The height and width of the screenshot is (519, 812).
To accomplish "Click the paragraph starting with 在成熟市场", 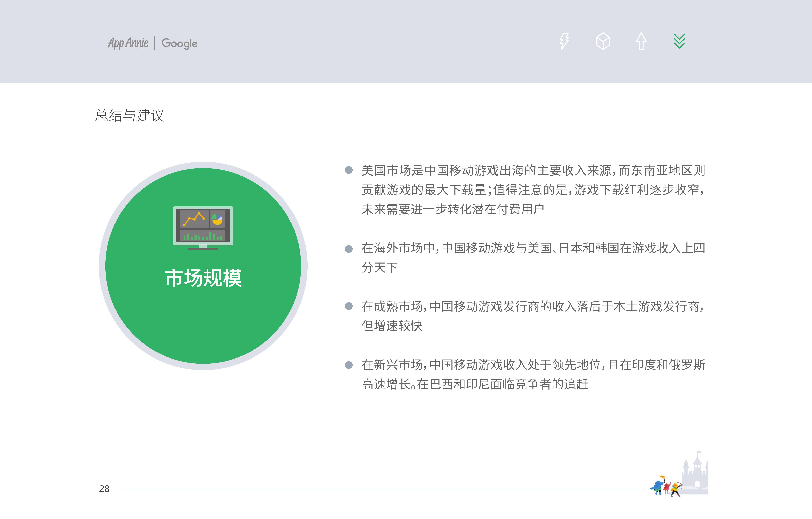I will pos(533,316).
